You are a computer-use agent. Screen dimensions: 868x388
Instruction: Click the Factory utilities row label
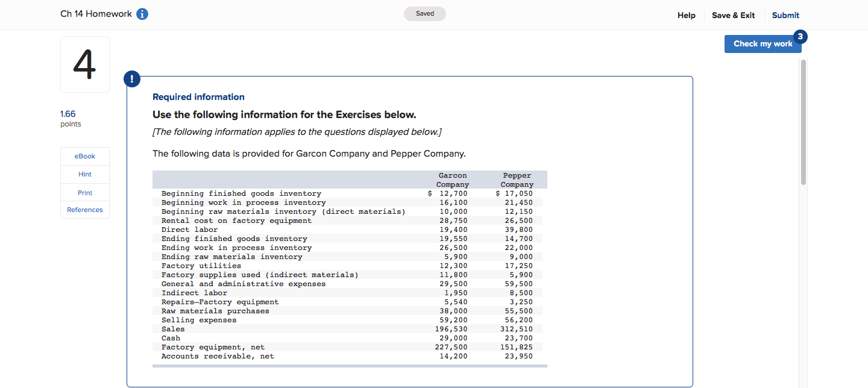click(x=201, y=266)
